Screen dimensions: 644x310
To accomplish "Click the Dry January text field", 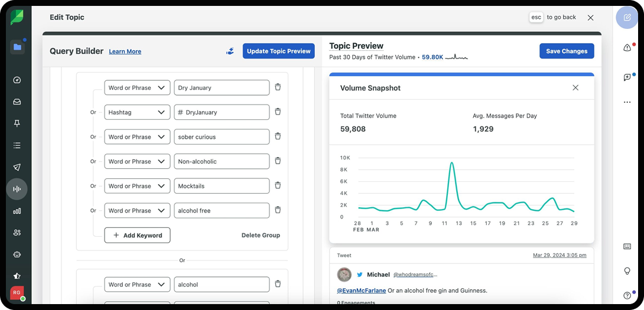I will 222,88.
